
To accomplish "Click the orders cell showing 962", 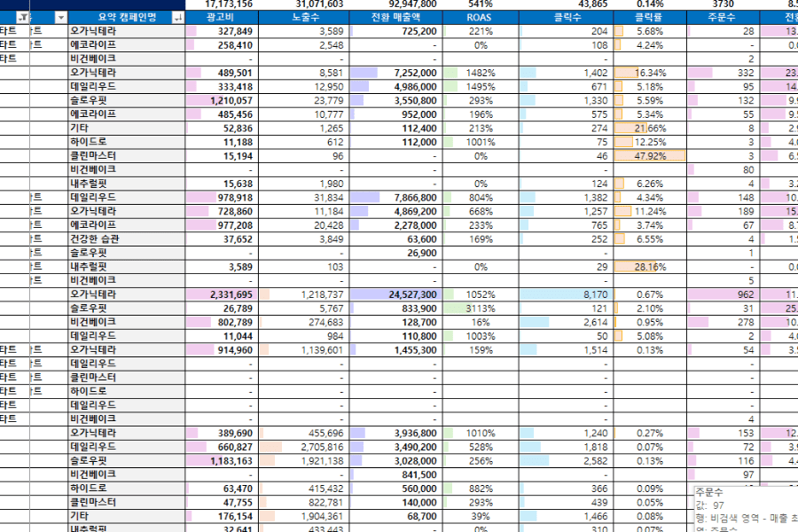I will click(x=724, y=294).
